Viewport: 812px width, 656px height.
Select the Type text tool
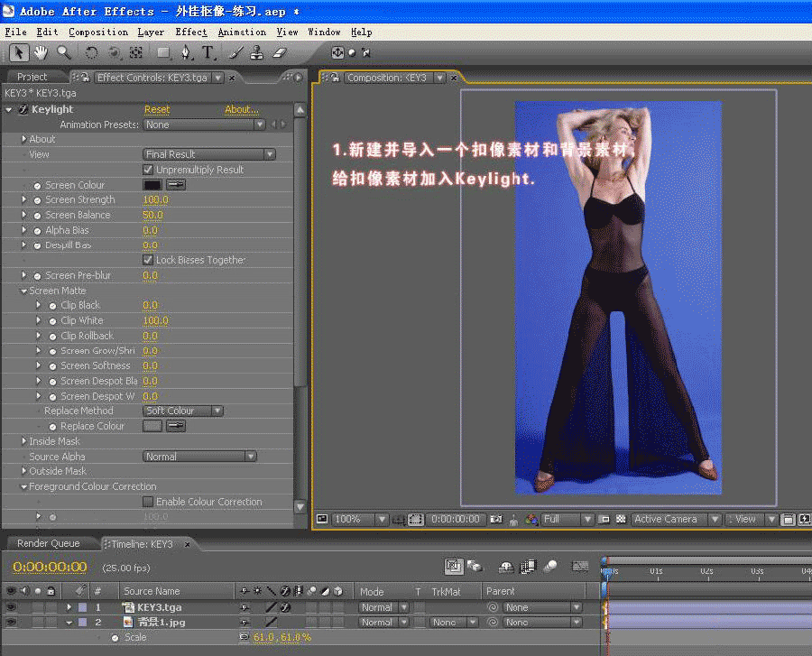coord(208,53)
